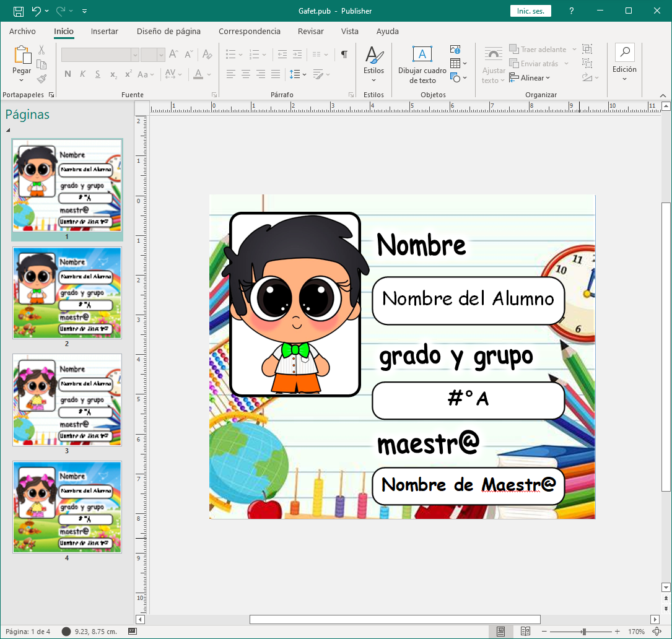
Task: Click the Save icon in title bar
Action: pos(18,11)
